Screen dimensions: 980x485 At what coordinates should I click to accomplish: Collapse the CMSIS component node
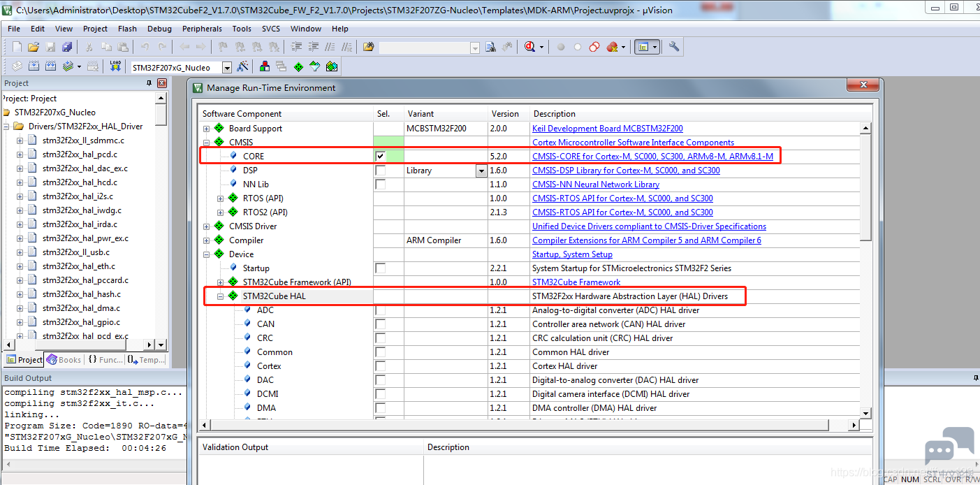(206, 143)
